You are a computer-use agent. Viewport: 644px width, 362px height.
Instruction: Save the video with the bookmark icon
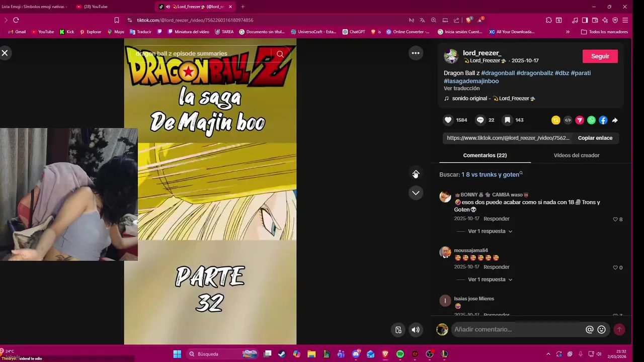click(x=507, y=120)
